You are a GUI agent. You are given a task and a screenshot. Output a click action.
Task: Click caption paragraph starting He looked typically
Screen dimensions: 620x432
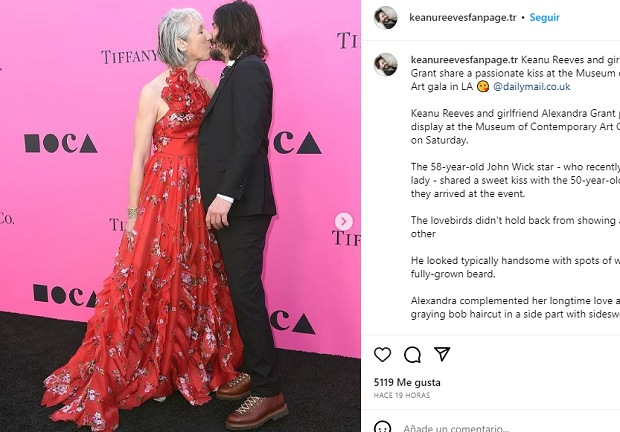515,267
